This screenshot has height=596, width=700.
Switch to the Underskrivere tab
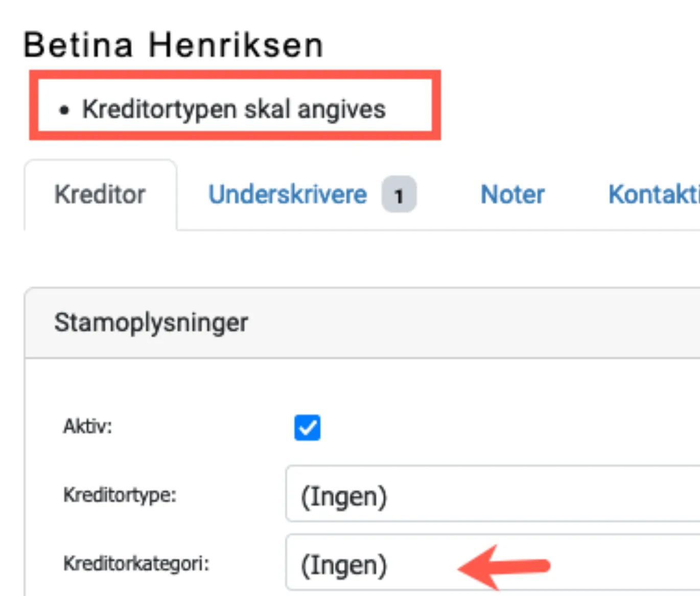(288, 195)
